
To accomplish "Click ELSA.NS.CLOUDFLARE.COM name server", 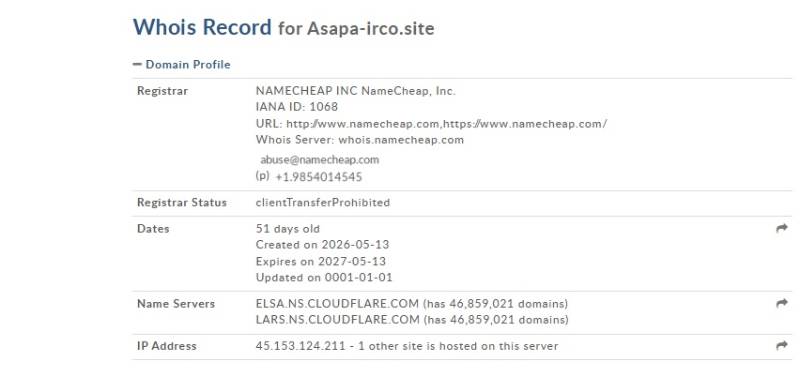I will point(337,304).
